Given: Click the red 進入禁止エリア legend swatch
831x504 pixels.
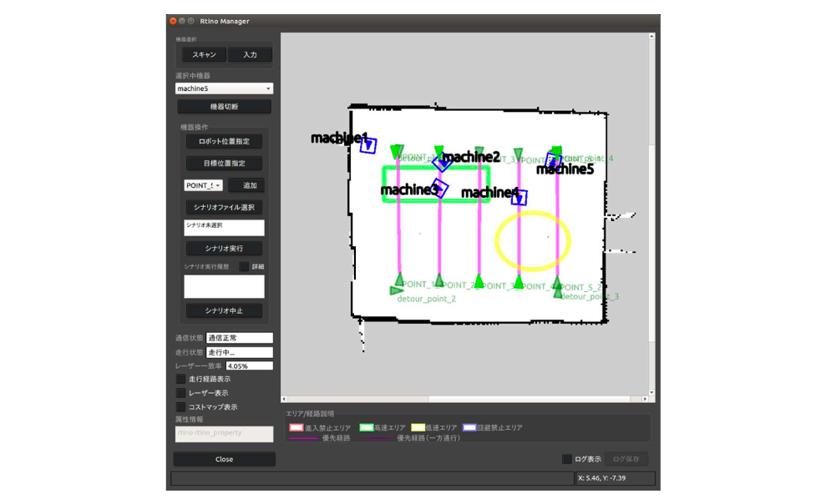Looking at the screenshot, I should (x=296, y=427).
